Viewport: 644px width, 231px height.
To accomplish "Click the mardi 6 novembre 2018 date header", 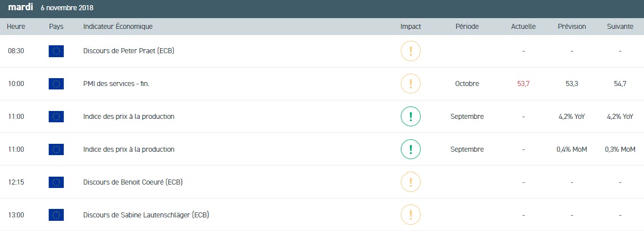I will 51,8.
